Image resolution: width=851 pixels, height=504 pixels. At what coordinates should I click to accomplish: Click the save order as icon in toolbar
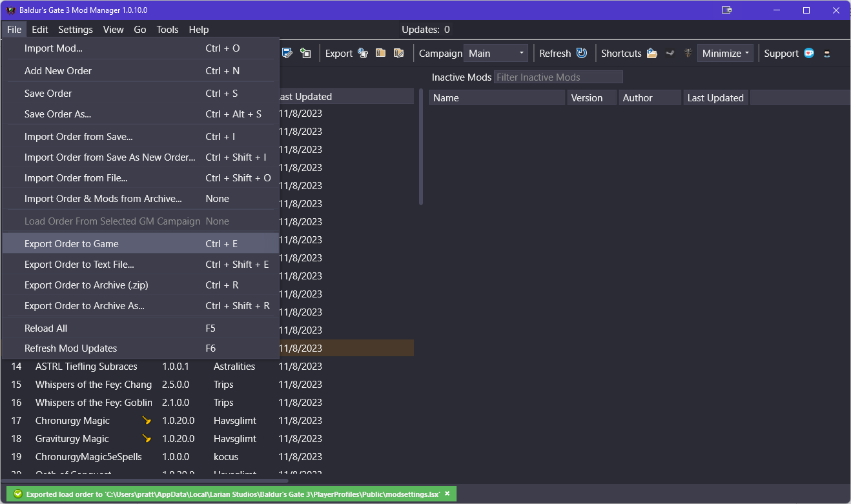click(287, 53)
